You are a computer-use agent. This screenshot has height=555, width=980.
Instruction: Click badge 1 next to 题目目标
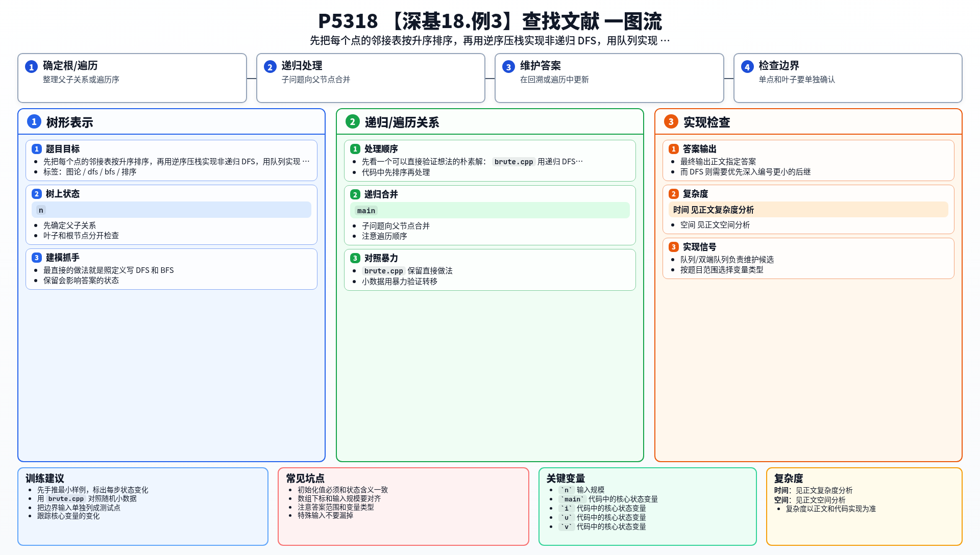pos(37,149)
